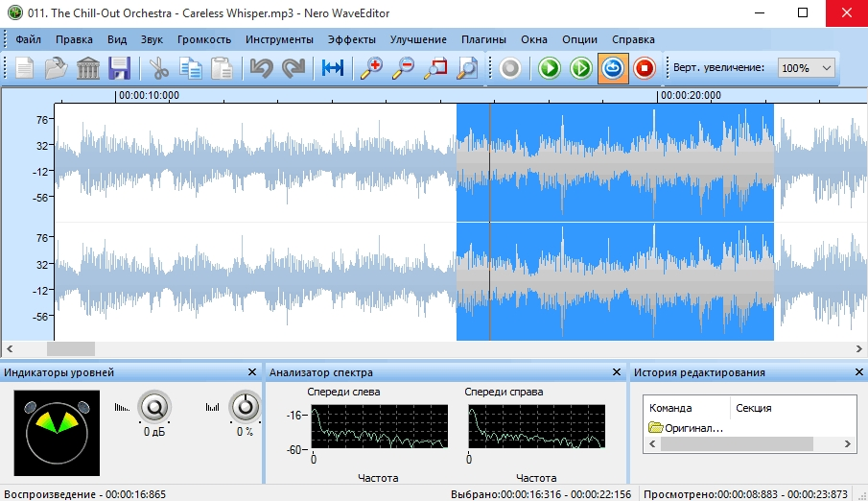The width and height of the screenshot is (868, 501).
Task: Click the Команда column header
Action: [x=670, y=408]
